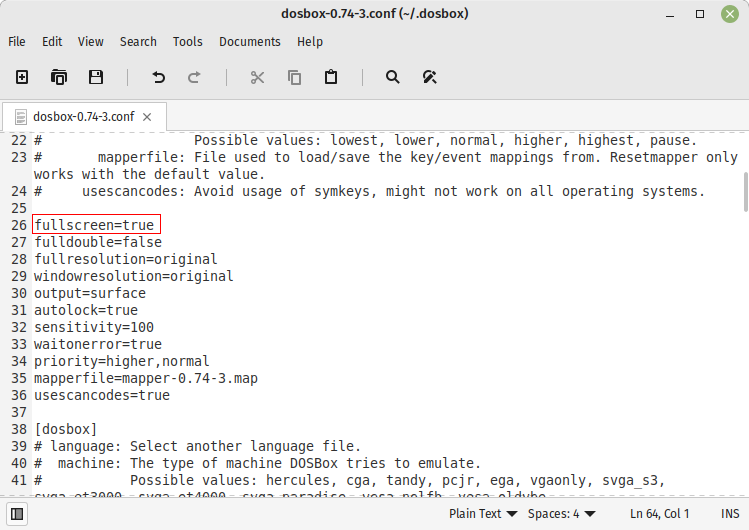
Task: Click the Ln 64, Col 1 indicator
Action: click(660, 514)
